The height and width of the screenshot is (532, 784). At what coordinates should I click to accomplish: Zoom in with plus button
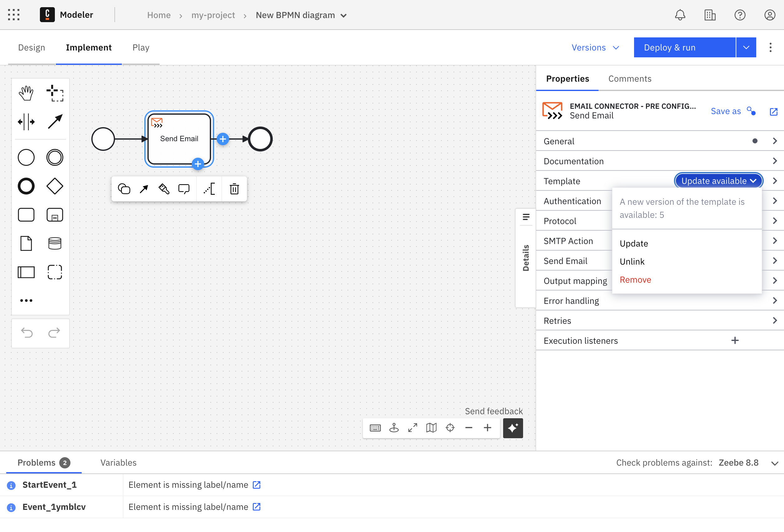tap(488, 428)
